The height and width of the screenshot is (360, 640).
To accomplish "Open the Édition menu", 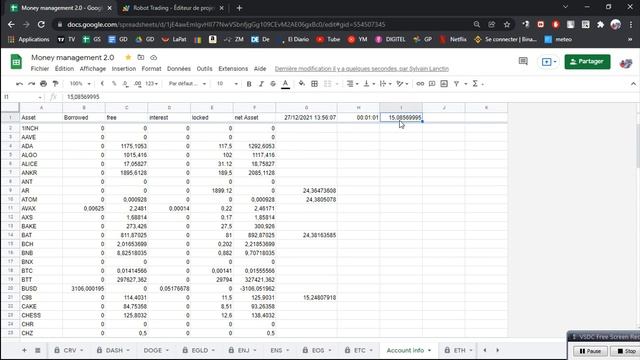I will click(64, 69).
